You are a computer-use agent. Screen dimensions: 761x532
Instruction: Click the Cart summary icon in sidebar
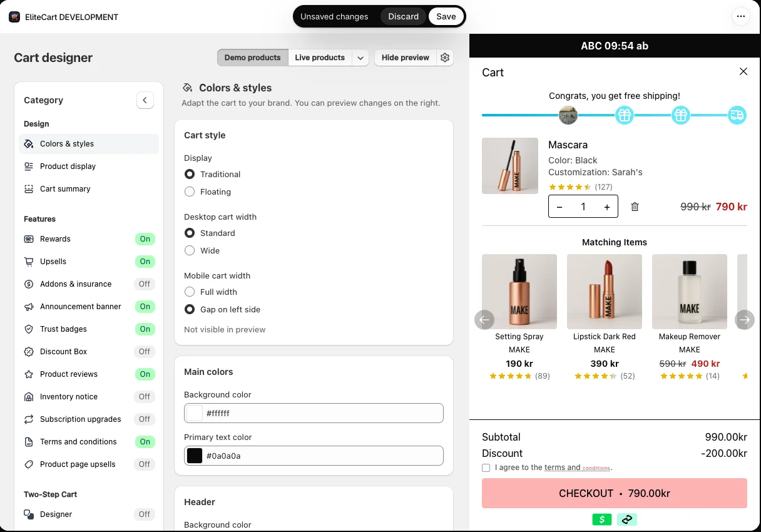pos(29,189)
